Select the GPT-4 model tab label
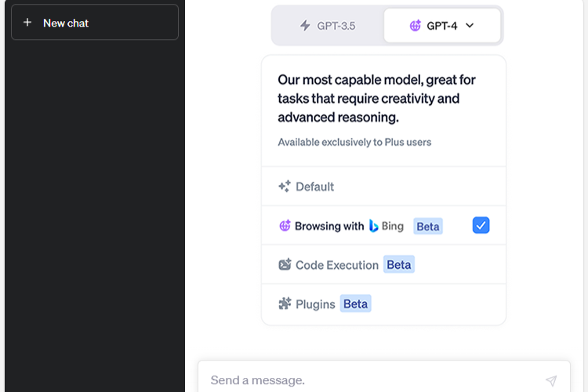Image resolution: width=588 pixels, height=392 pixels. (x=441, y=26)
